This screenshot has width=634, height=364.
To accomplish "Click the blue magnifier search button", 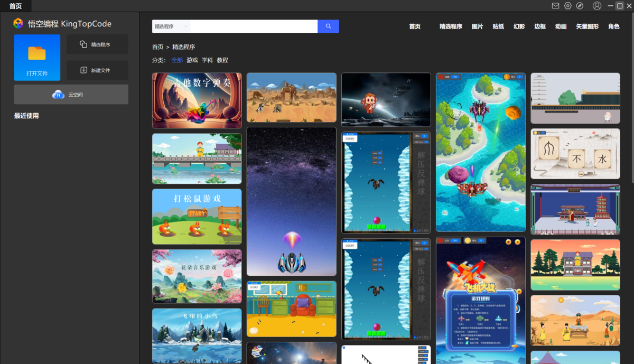I will [328, 26].
